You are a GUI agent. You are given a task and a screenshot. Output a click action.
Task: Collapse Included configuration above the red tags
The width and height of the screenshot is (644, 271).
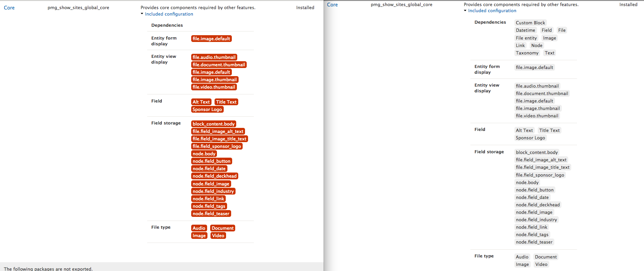(169, 14)
